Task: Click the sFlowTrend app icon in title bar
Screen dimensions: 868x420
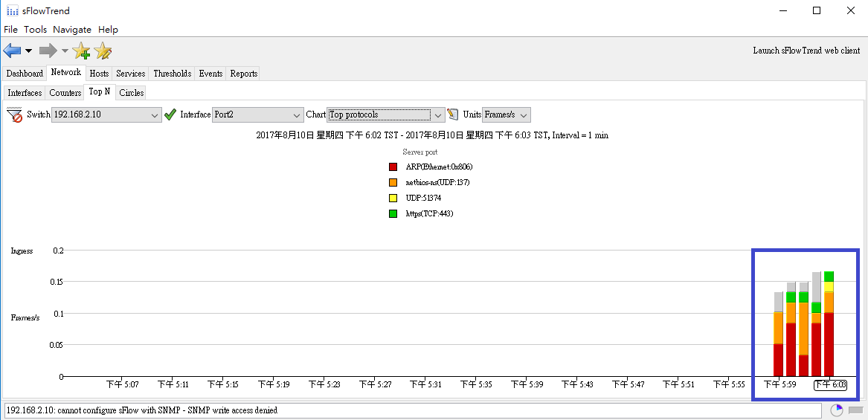Action: 12,10
